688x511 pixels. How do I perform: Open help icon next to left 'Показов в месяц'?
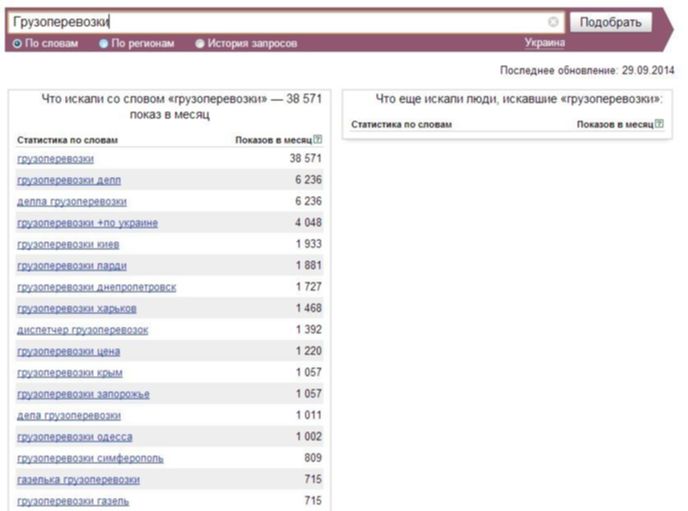tap(318, 139)
